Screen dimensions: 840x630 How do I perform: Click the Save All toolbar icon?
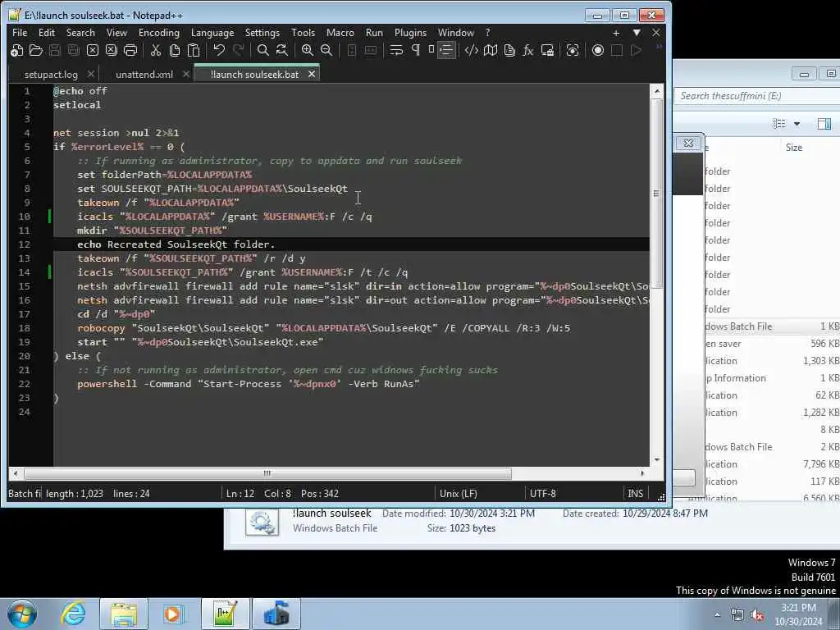click(x=73, y=50)
